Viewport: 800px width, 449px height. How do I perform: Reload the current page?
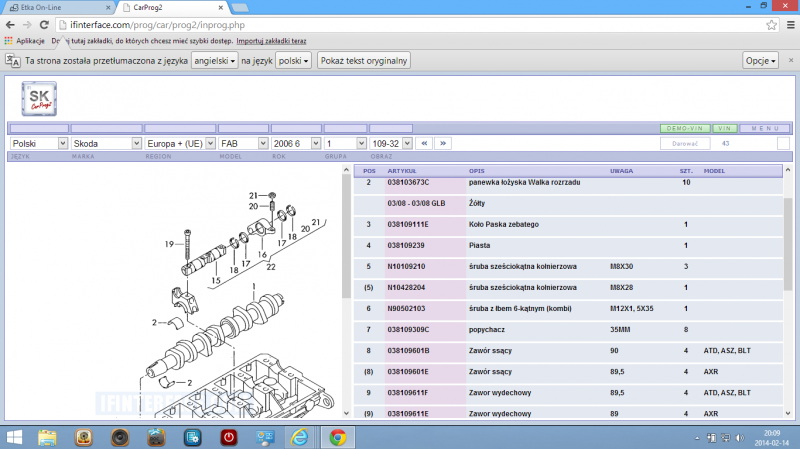coord(44,25)
